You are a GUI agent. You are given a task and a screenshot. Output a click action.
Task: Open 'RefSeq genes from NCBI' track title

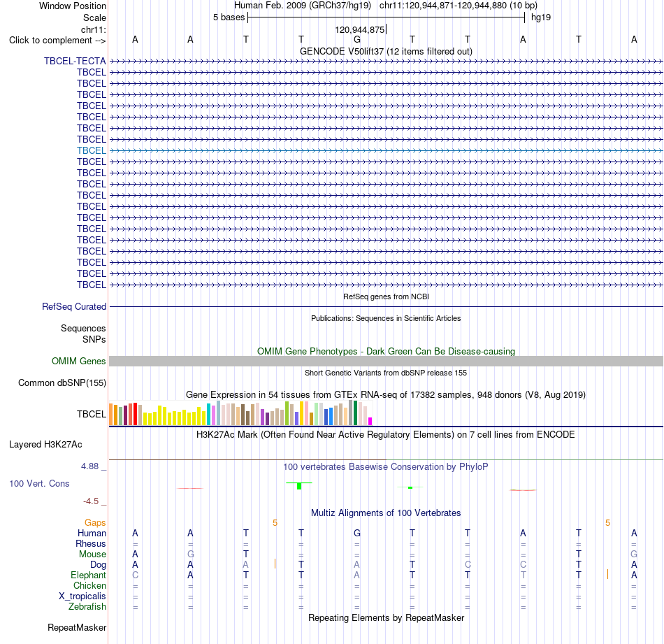point(386,296)
